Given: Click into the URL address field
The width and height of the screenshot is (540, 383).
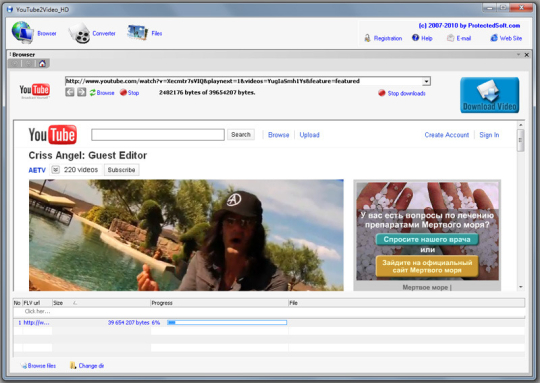Looking at the screenshot, I should tap(243, 81).
